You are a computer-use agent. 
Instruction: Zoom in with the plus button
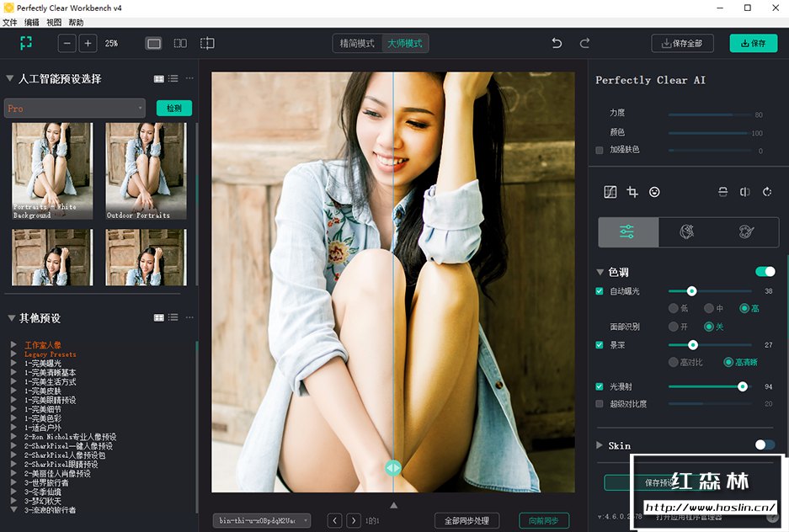pyautogui.click(x=88, y=43)
